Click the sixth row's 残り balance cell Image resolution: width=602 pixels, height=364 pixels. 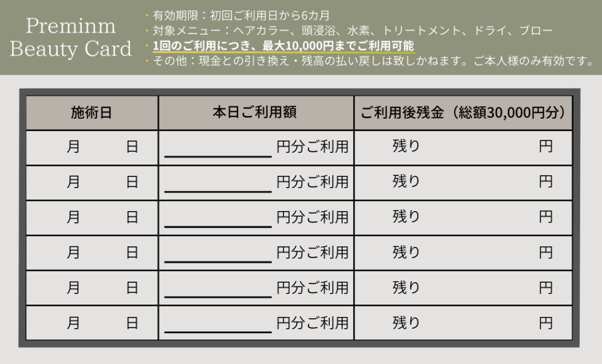pos(463,323)
